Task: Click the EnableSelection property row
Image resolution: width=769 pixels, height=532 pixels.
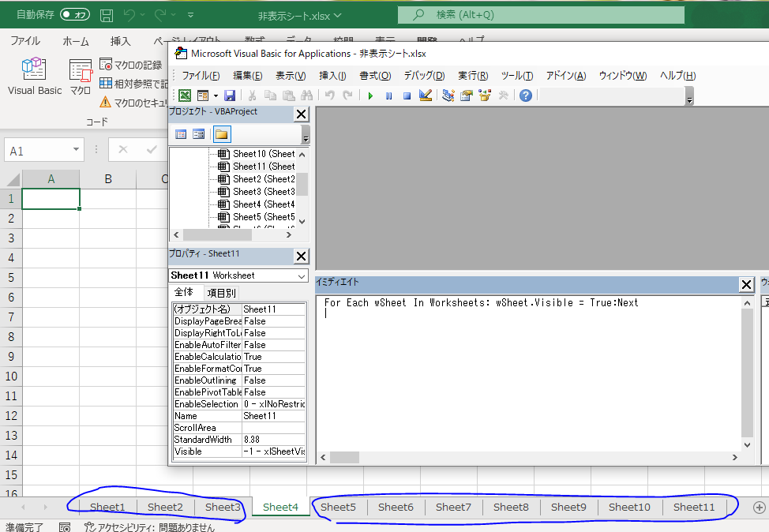Action: coord(239,404)
